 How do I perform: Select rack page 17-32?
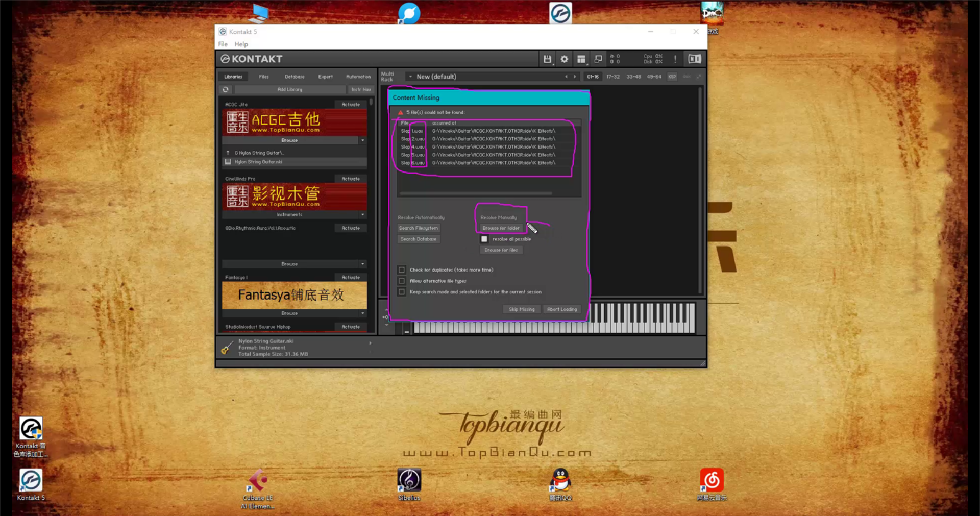[x=613, y=77]
